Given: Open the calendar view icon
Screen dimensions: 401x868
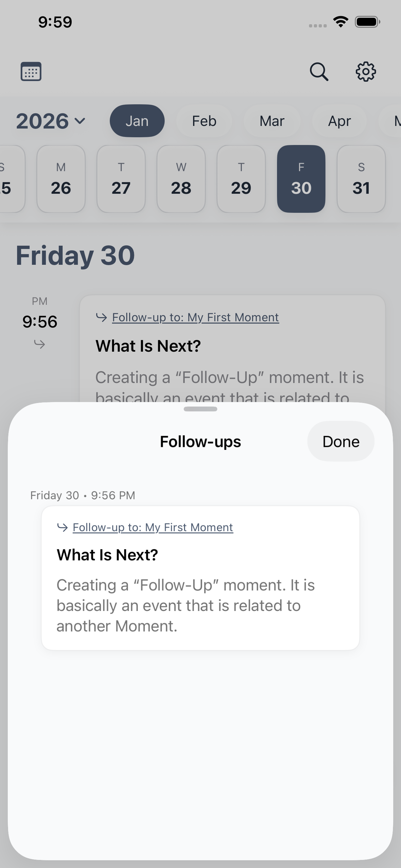Looking at the screenshot, I should 31,71.
